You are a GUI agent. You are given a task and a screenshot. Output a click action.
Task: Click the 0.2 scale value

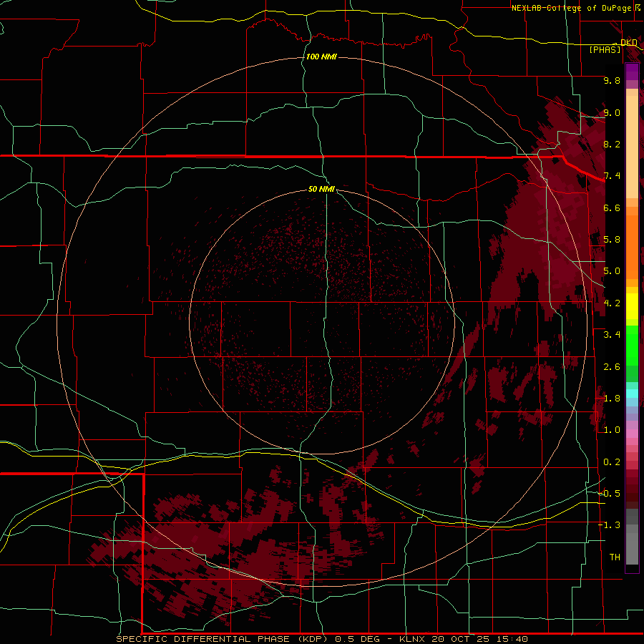(612, 462)
